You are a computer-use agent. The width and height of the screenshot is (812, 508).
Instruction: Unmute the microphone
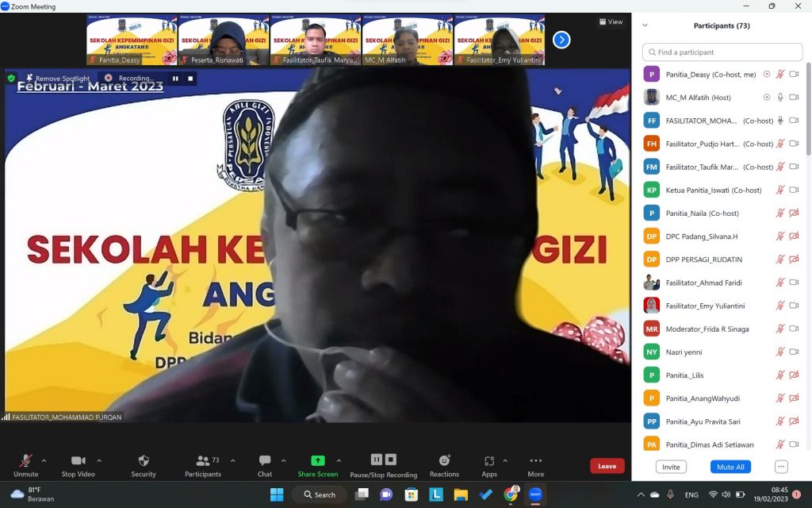[x=25, y=461]
